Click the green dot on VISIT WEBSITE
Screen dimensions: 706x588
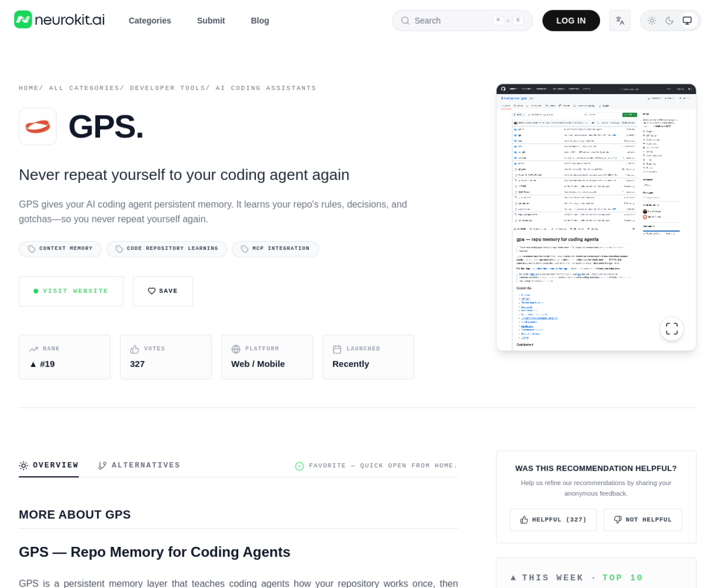(36, 291)
